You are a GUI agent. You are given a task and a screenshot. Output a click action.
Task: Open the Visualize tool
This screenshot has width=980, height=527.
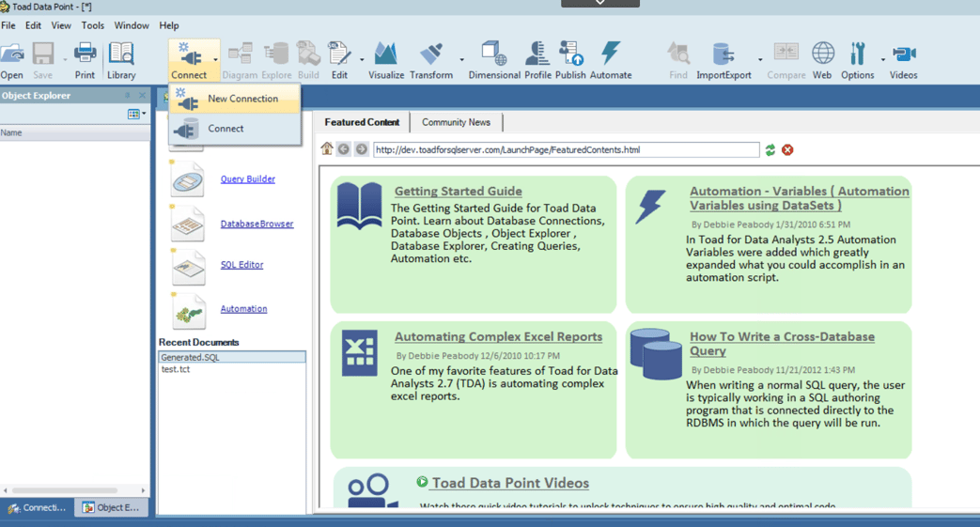point(385,60)
